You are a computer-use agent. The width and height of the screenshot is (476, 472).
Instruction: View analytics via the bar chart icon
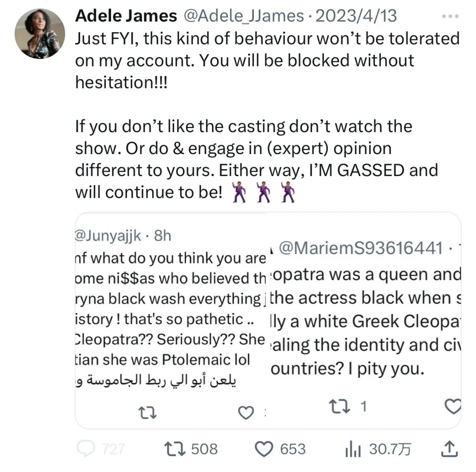[x=353, y=449]
